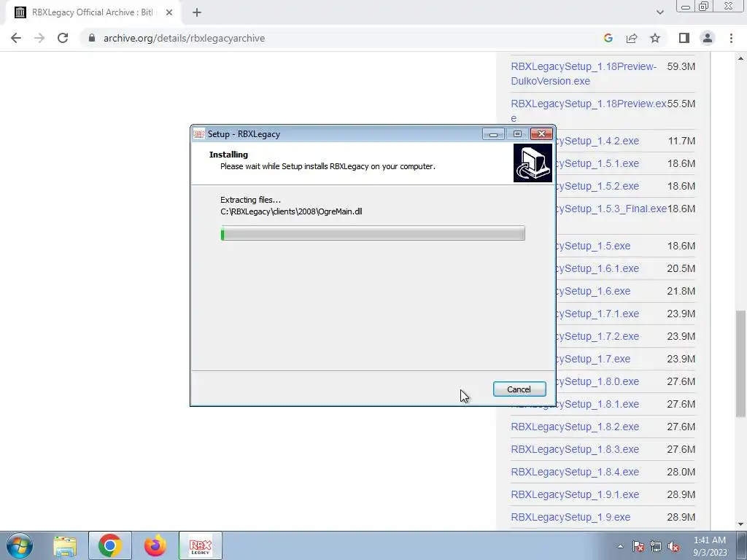This screenshot has height=560, width=747.
Task: Open network status tray icon
Action: (x=656, y=546)
